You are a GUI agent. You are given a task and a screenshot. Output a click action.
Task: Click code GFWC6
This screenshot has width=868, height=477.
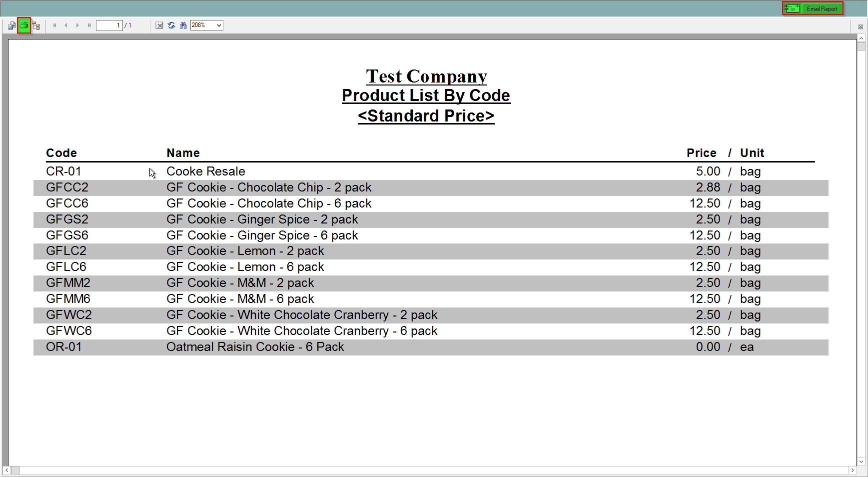[69, 331]
